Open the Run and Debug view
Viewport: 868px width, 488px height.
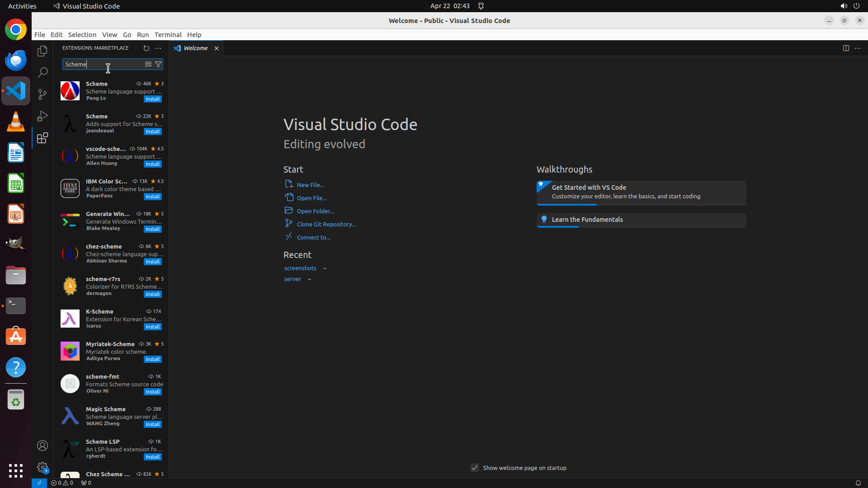[42, 116]
